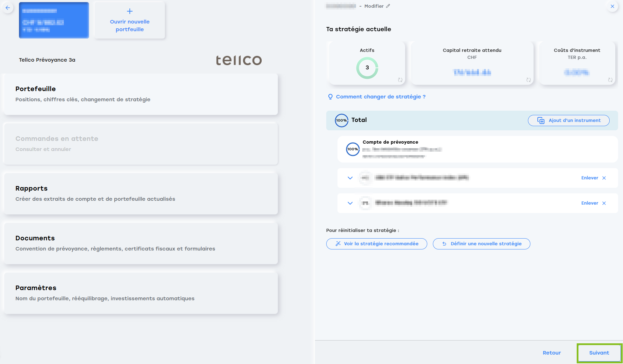This screenshot has height=364, width=623.
Task: Open the Documents menu card
Action: click(x=141, y=243)
